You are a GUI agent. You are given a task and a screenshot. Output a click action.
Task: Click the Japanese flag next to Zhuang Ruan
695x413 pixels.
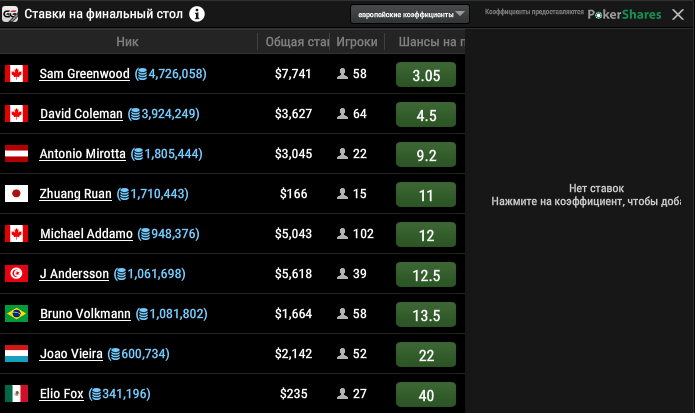(16, 194)
